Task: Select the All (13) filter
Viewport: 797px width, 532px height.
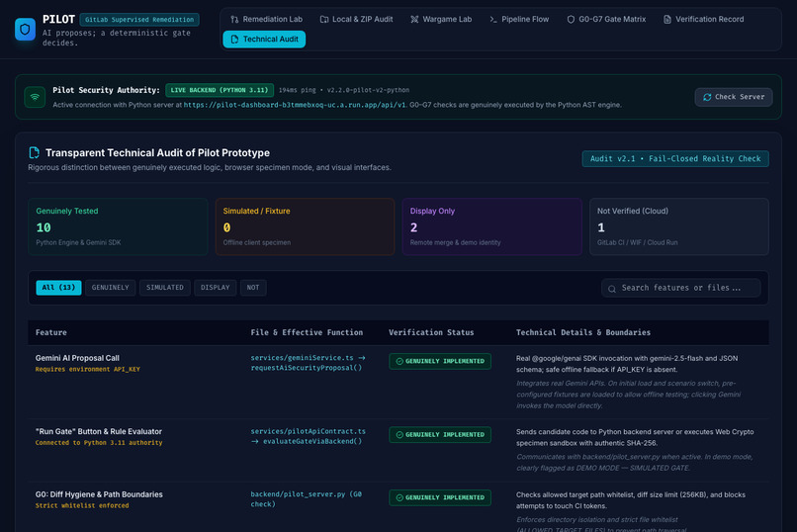Action: (x=58, y=288)
